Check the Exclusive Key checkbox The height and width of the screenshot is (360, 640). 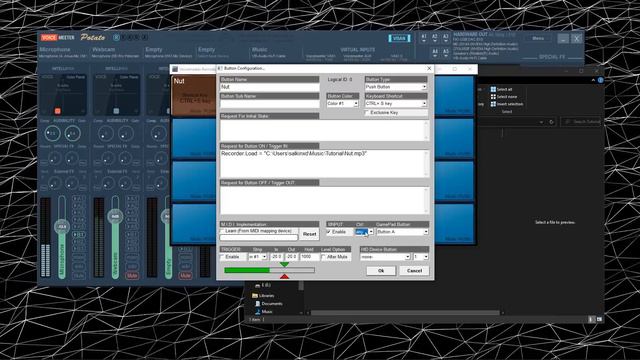click(x=367, y=112)
